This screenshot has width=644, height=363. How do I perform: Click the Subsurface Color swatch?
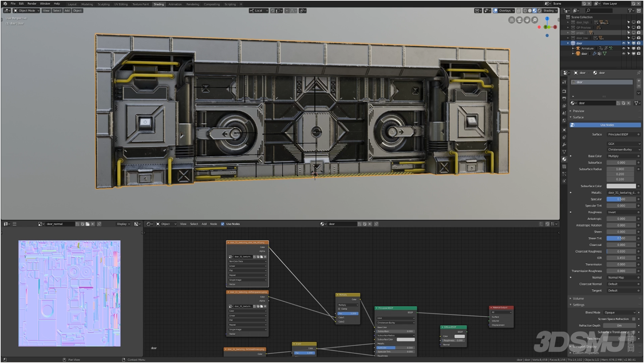(x=621, y=186)
